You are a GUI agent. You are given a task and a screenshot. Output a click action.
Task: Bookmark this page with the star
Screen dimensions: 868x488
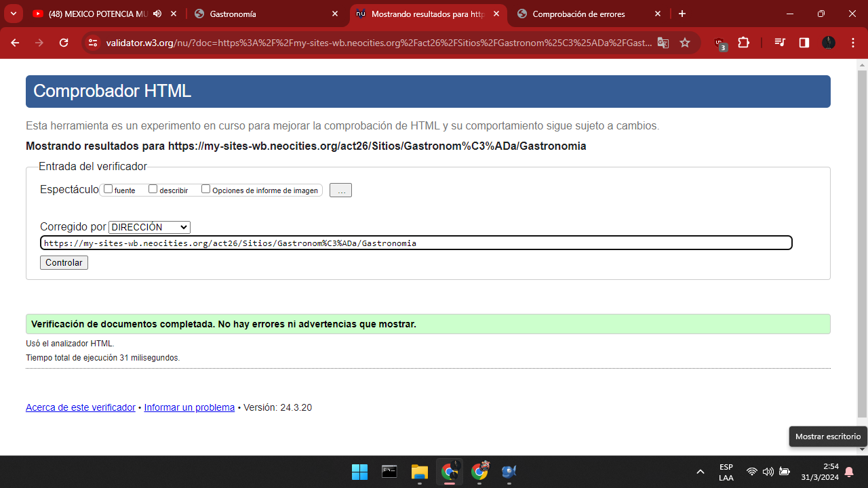[x=685, y=43]
